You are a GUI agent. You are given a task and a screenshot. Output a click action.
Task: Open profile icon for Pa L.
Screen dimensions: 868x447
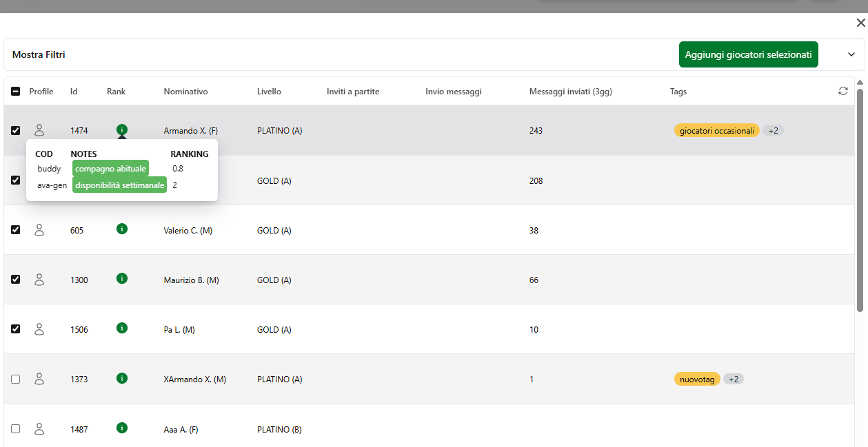39,329
